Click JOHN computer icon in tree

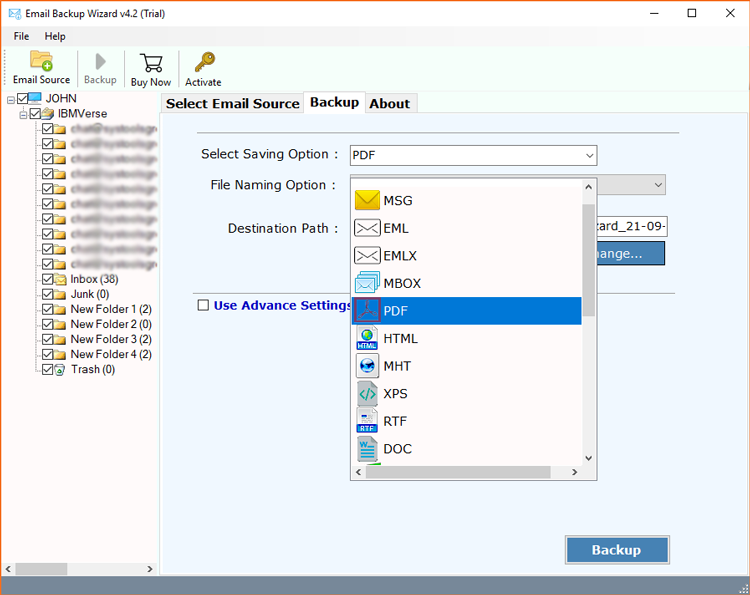pyautogui.click(x=35, y=98)
